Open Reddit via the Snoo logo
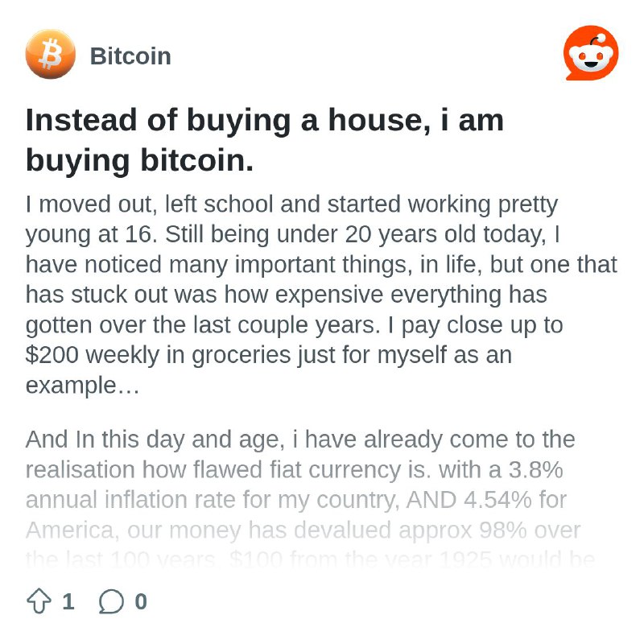The height and width of the screenshot is (644, 644). 591,53
